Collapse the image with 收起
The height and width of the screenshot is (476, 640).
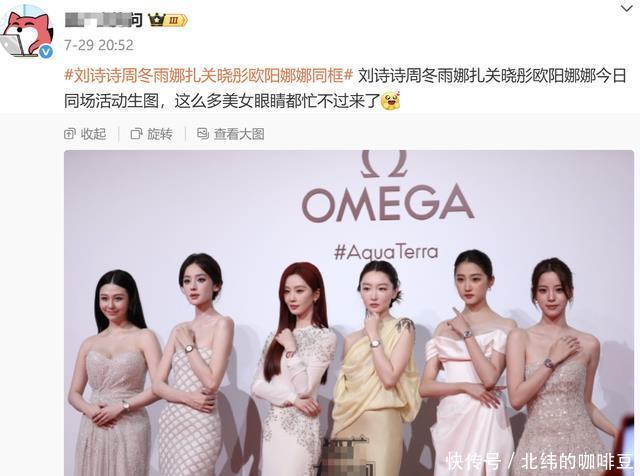tap(85, 134)
